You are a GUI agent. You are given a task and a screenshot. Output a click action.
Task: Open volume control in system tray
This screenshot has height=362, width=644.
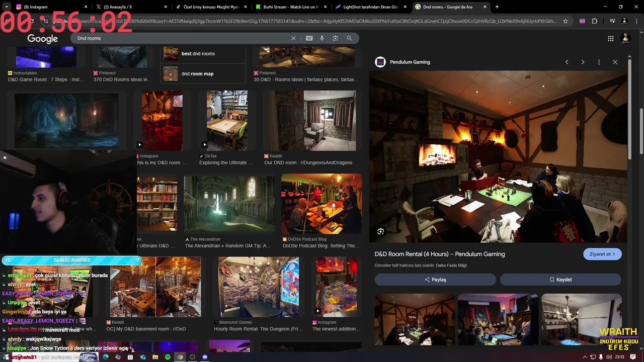coord(609,357)
